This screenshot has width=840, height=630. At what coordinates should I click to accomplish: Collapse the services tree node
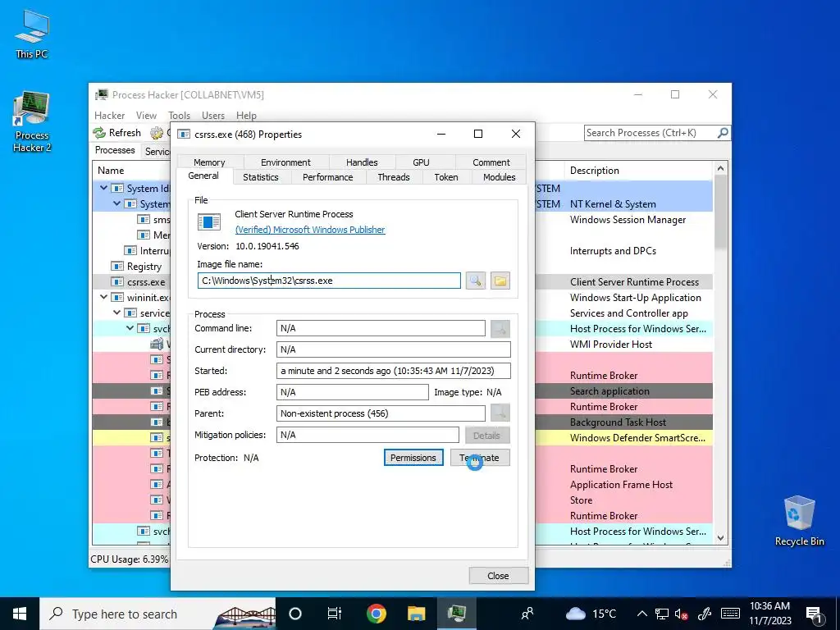[116, 313]
